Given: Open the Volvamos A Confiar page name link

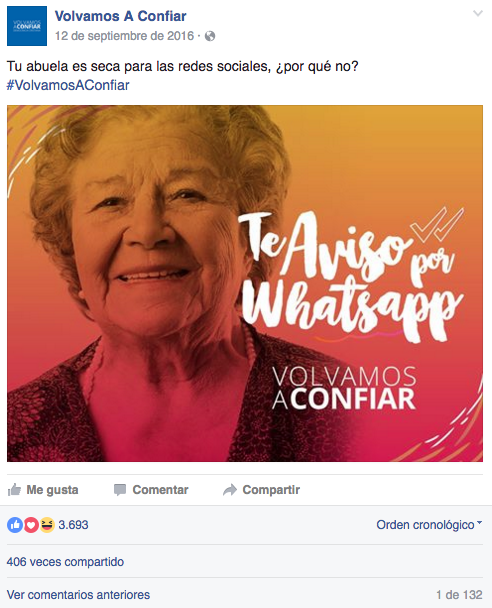Looking at the screenshot, I should click(x=120, y=16).
